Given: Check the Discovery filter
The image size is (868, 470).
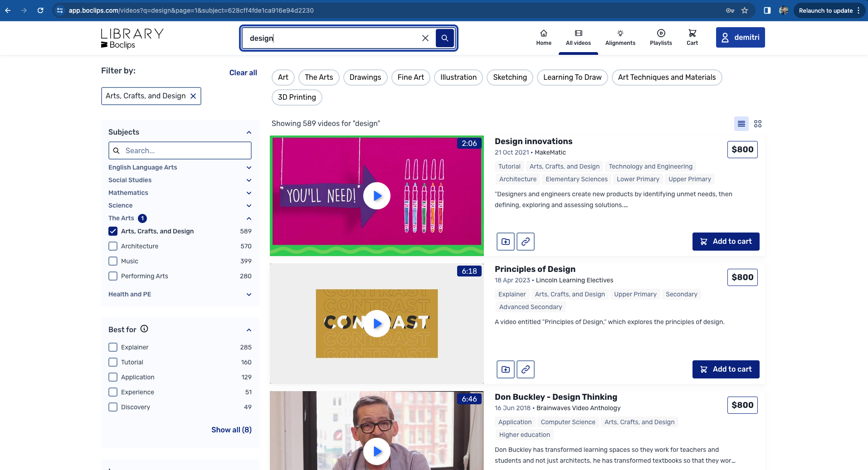Looking at the screenshot, I should (113, 407).
